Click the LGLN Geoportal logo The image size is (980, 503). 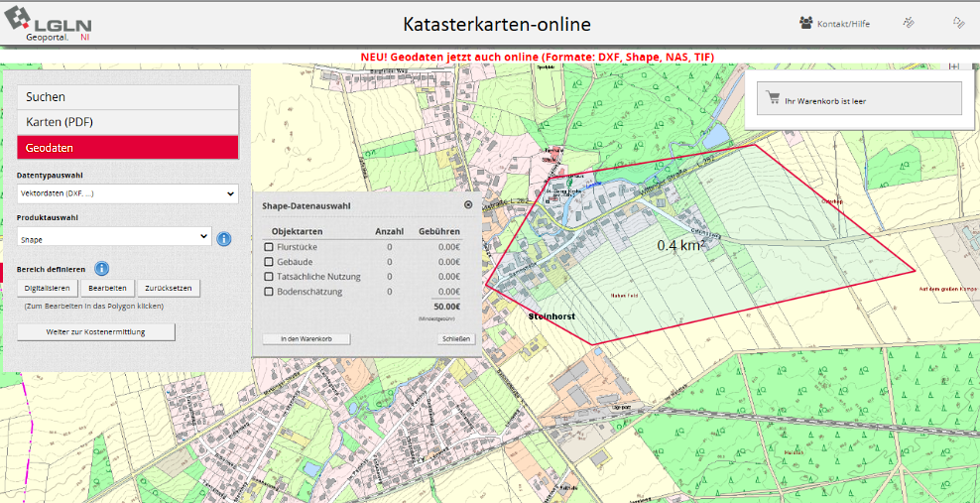pyautogui.click(x=50, y=24)
